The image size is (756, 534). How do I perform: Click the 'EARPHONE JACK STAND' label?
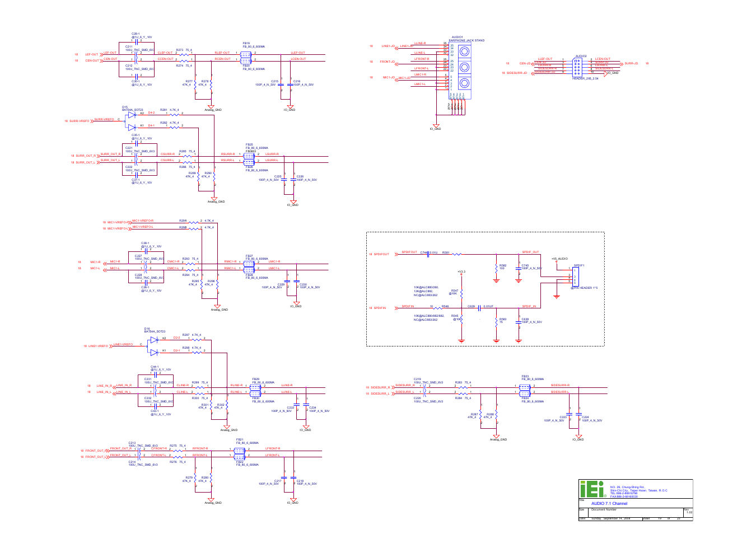[x=466, y=40]
